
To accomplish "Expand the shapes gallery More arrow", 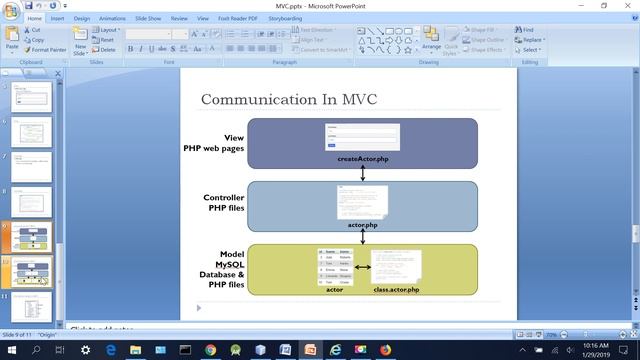I will (417, 50).
